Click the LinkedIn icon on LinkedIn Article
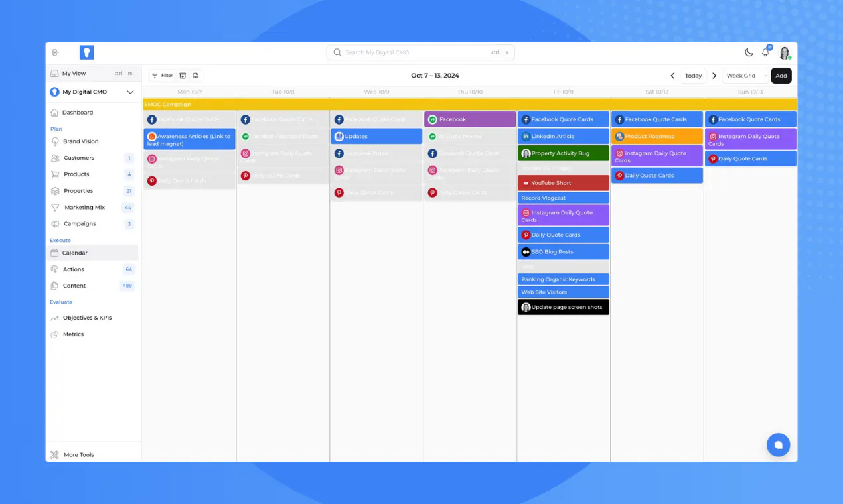The image size is (843, 504). pyautogui.click(x=526, y=137)
